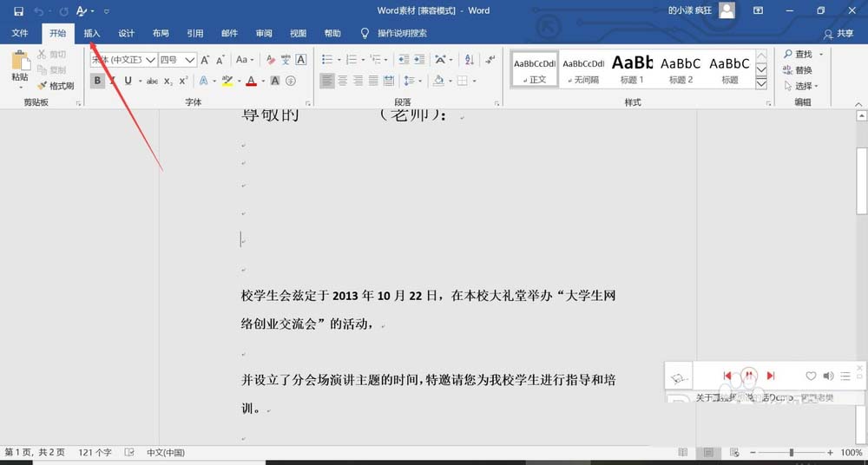Toggle Bold formatting
This screenshot has width=868, height=465.
pyautogui.click(x=97, y=81)
